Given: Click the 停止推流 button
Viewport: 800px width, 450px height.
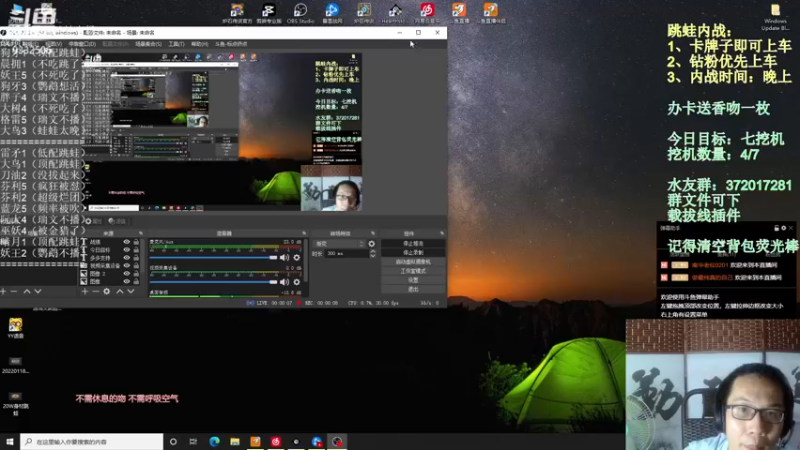Looking at the screenshot, I should (413, 243).
